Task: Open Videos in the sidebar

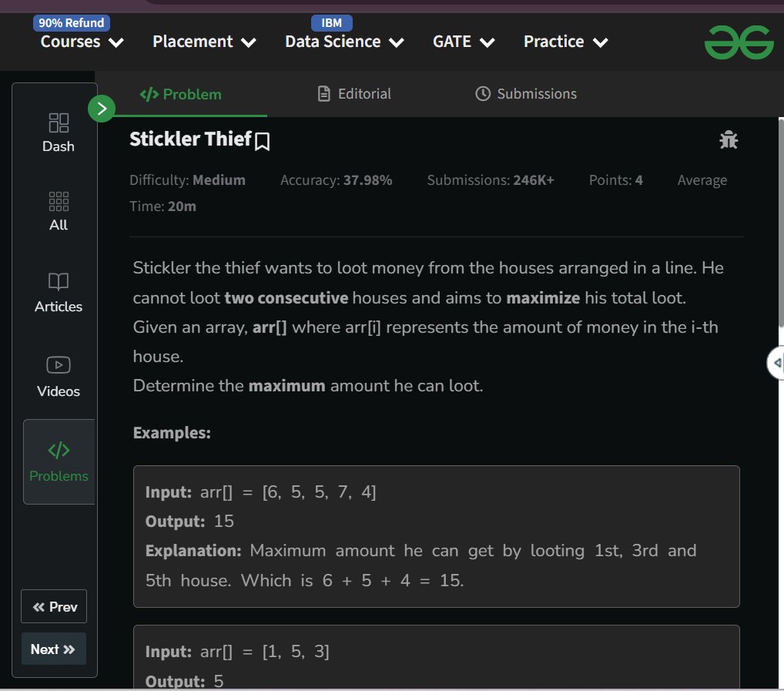Action: (x=59, y=377)
